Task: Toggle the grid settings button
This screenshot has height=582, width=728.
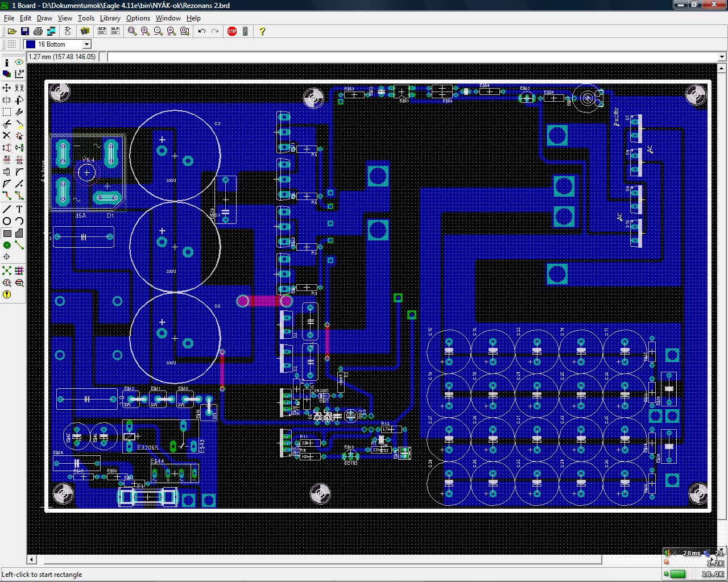Action: click(12, 44)
